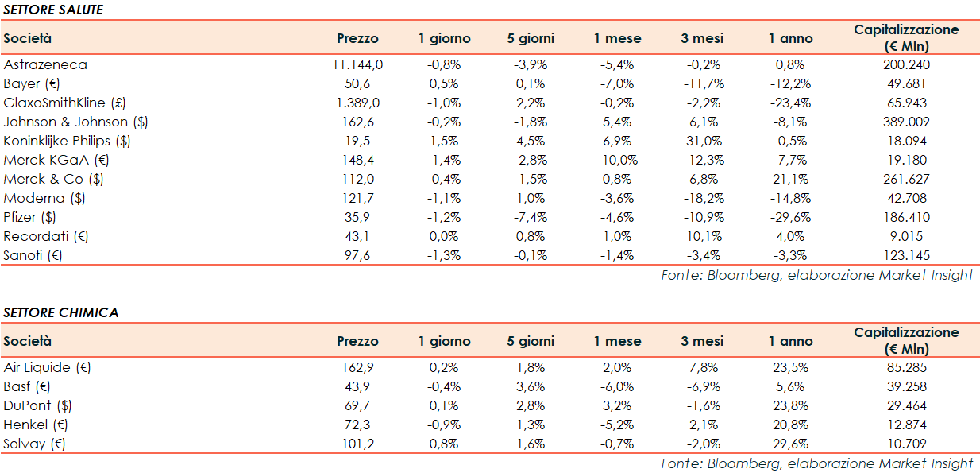Click the 1 giorno header in Salute table
Screen dimensions: 980x473
tap(445, 38)
